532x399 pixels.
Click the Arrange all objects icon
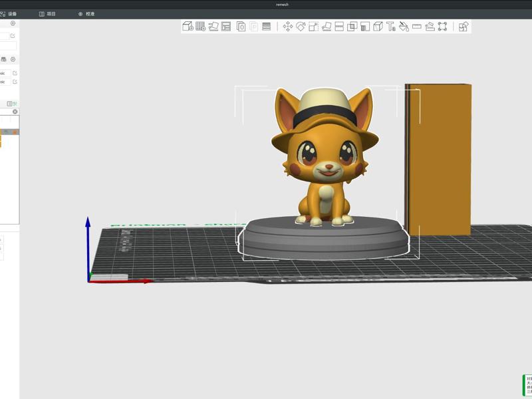[226, 27]
